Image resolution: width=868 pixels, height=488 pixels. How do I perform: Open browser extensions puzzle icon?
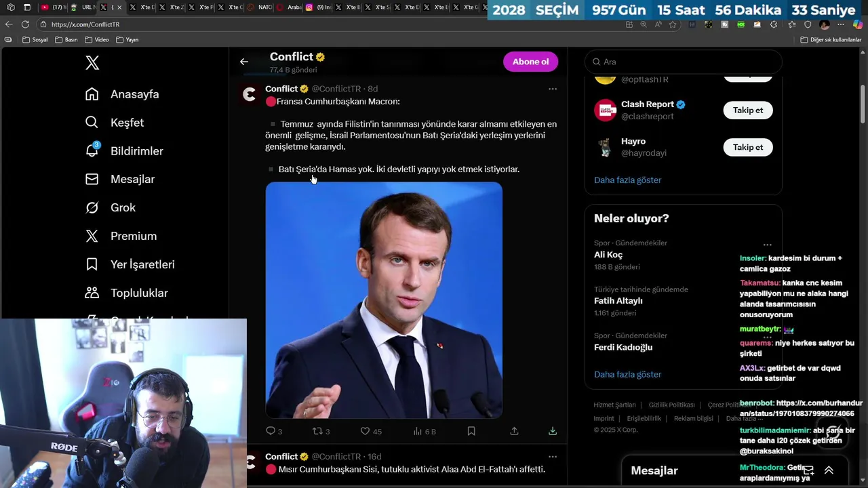click(774, 24)
